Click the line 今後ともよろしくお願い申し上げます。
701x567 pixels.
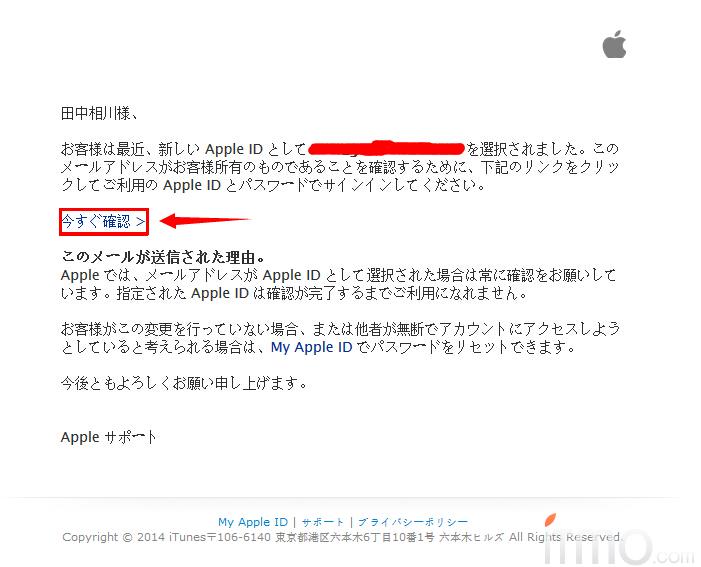184,383
